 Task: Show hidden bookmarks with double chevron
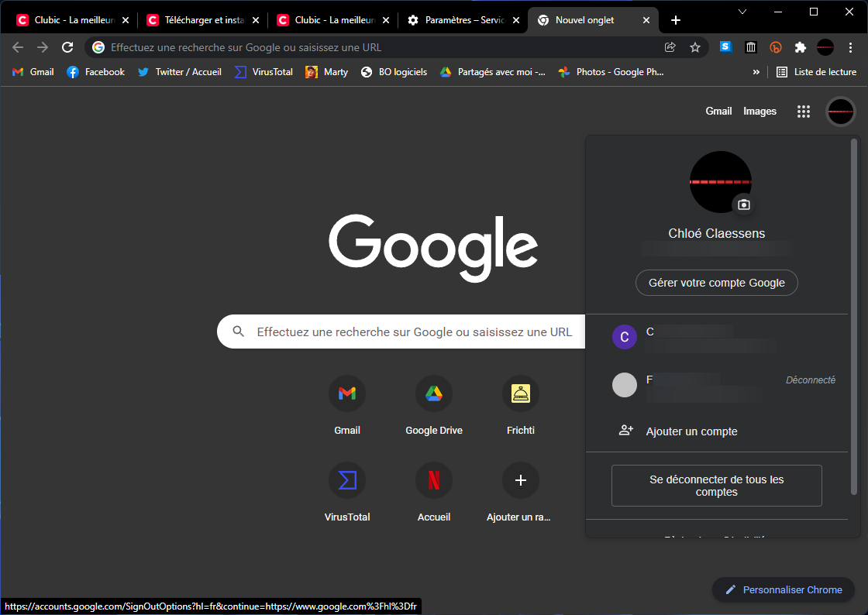756,72
